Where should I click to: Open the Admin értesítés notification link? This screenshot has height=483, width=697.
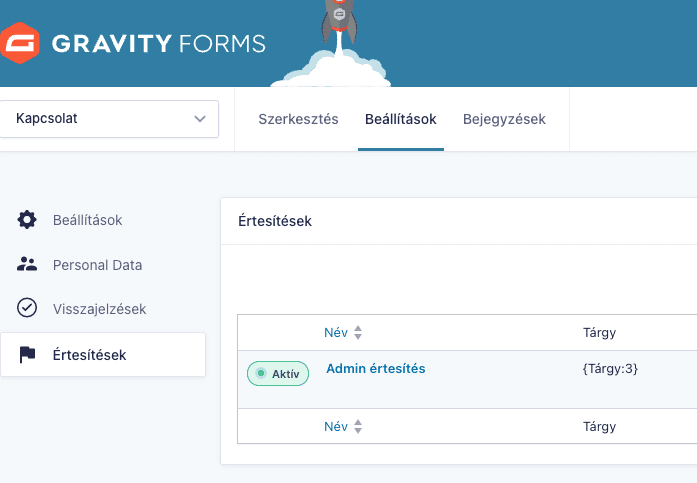tap(376, 368)
